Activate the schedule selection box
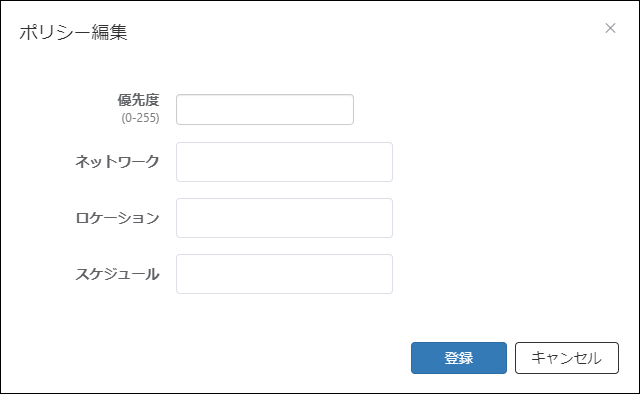This screenshot has height=394, width=640. (284, 274)
